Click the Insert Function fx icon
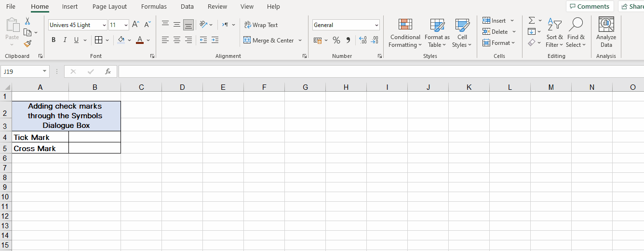 [108, 71]
